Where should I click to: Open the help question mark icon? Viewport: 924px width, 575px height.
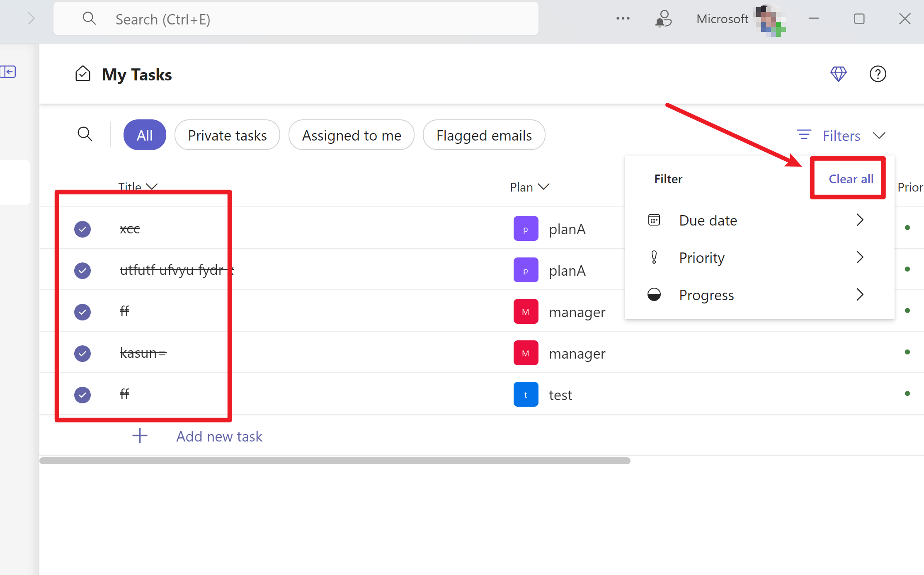878,74
